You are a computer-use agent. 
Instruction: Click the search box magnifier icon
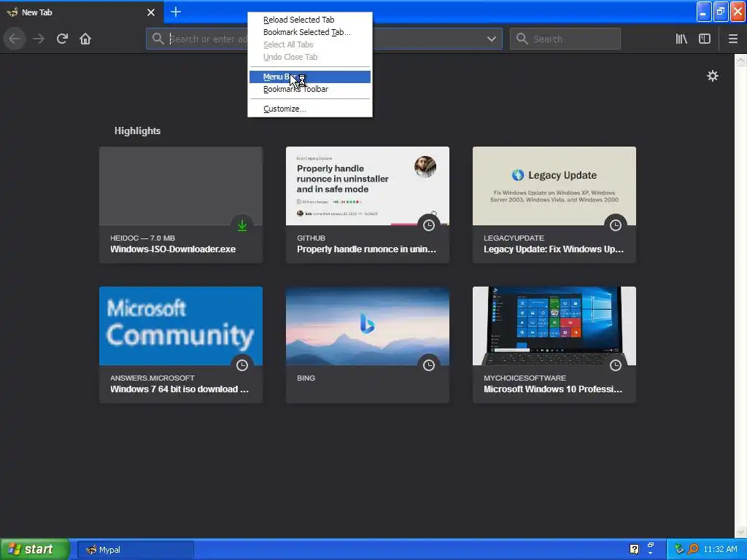(522, 39)
